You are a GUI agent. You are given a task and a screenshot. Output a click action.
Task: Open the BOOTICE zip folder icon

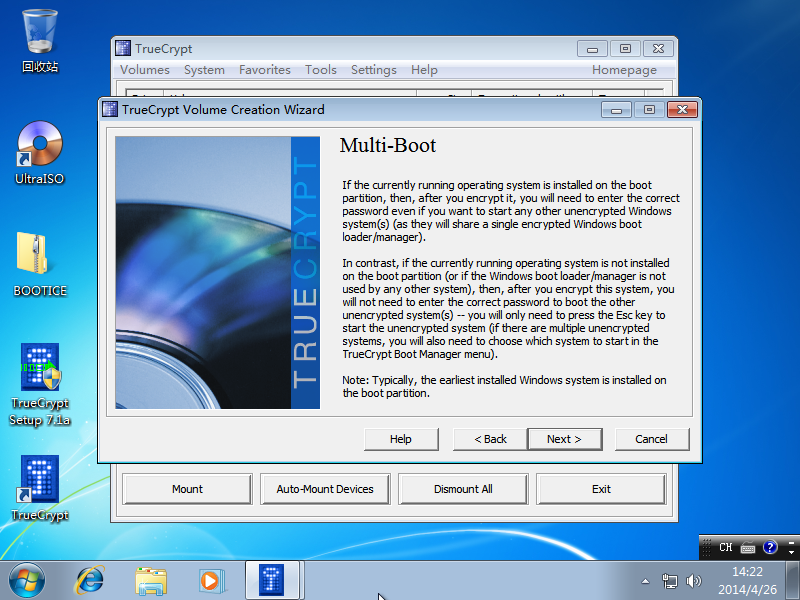[40, 264]
